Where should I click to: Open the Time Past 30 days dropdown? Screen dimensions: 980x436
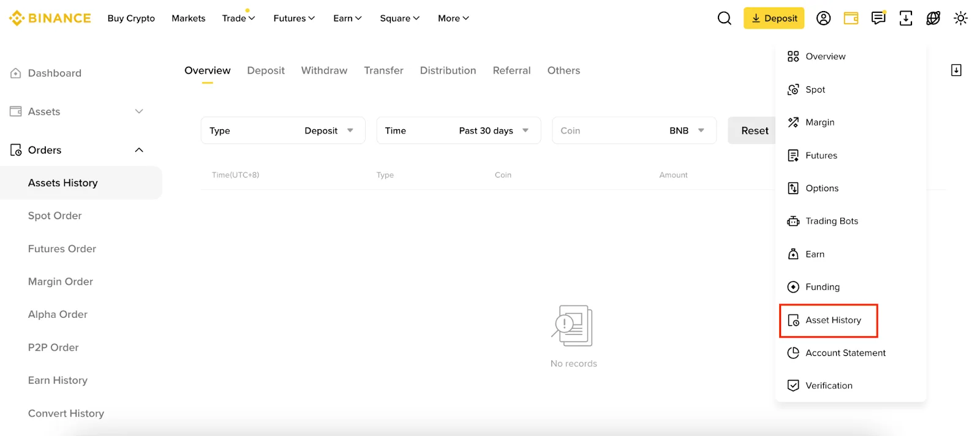click(x=459, y=130)
